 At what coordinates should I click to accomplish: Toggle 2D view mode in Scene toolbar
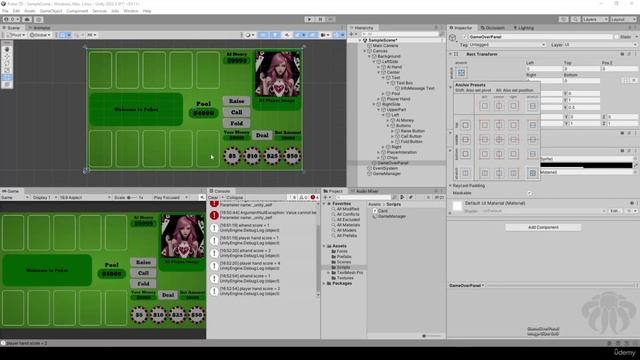[262, 35]
